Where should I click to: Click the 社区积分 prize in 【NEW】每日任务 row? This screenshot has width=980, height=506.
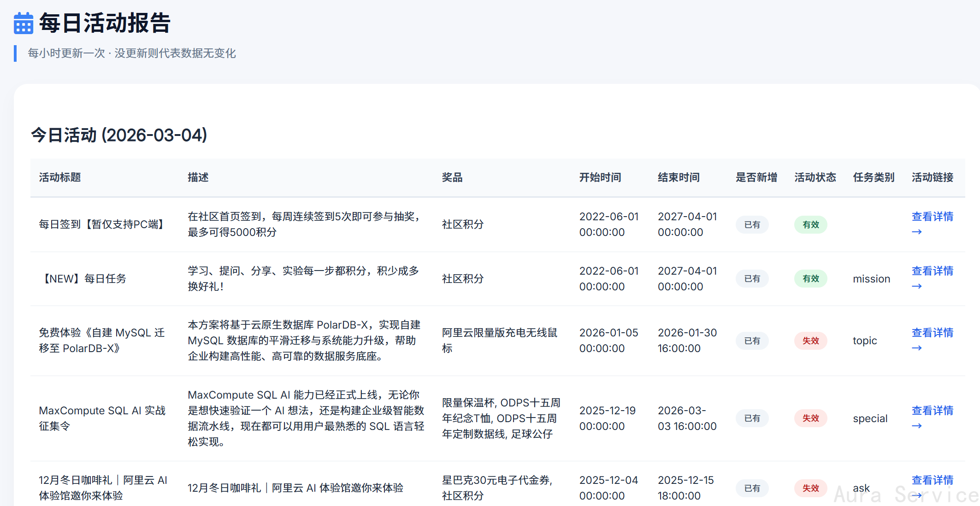[463, 279]
